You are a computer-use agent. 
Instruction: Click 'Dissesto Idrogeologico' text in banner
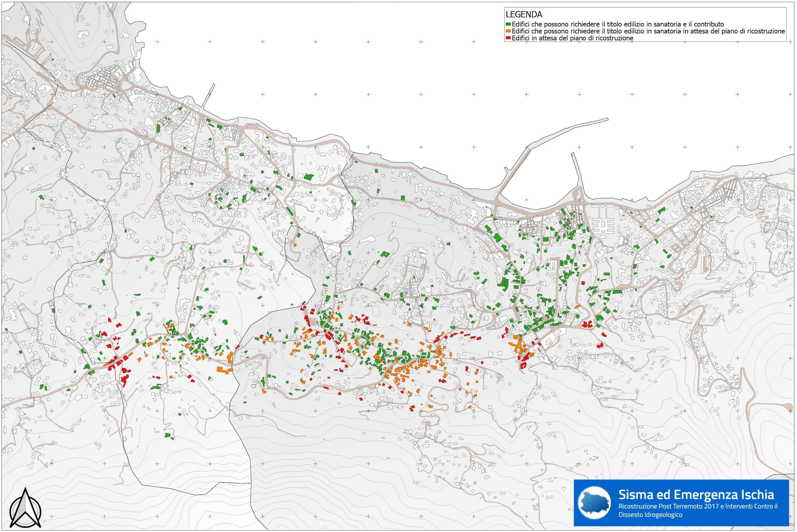click(650, 515)
